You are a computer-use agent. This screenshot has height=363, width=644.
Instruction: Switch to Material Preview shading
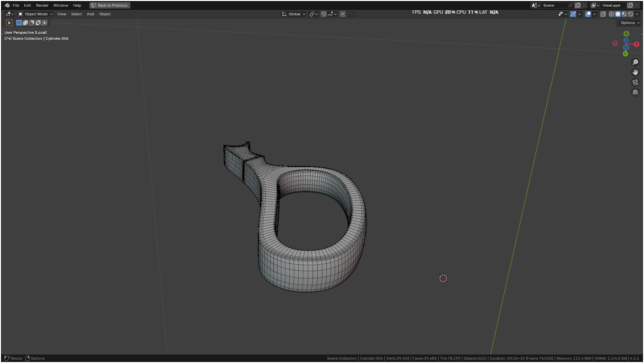pos(624,14)
